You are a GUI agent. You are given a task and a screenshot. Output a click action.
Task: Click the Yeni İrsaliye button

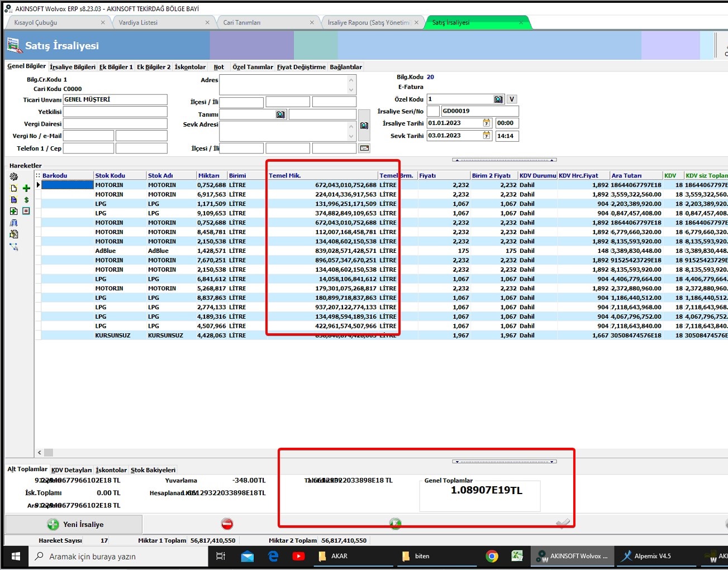click(74, 524)
